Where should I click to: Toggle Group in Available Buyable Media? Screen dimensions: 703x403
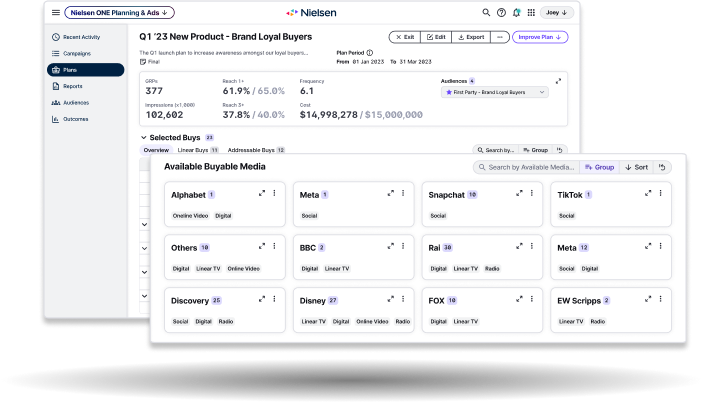(x=598, y=167)
